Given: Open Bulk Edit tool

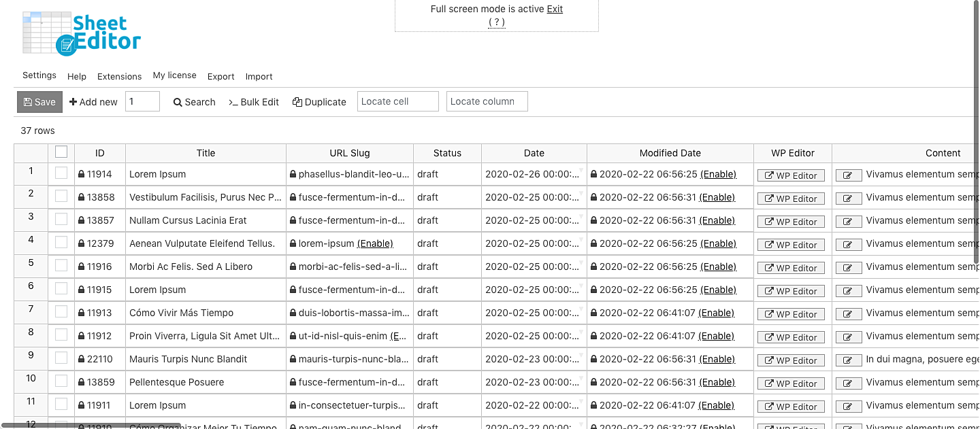Looking at the screenshot, I should click(x=254, y=102).
